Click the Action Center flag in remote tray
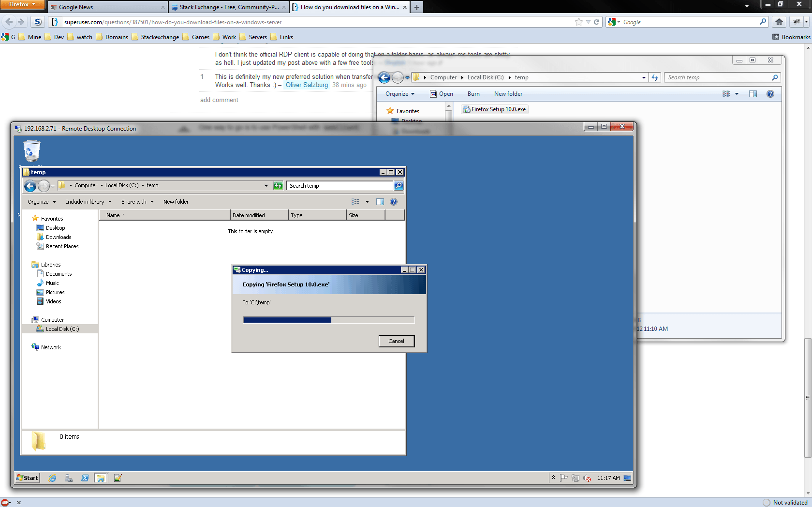 coord(564,478)
